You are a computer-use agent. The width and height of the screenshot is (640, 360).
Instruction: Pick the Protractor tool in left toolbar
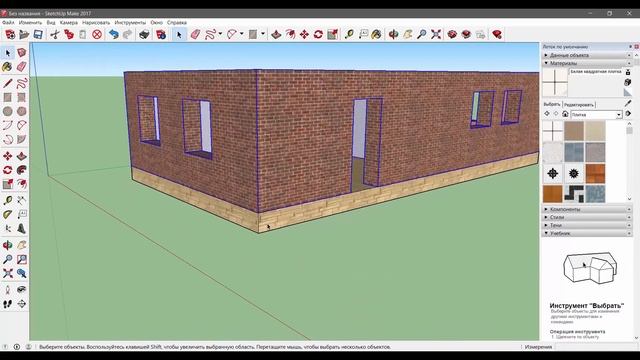tap(7, 214)
